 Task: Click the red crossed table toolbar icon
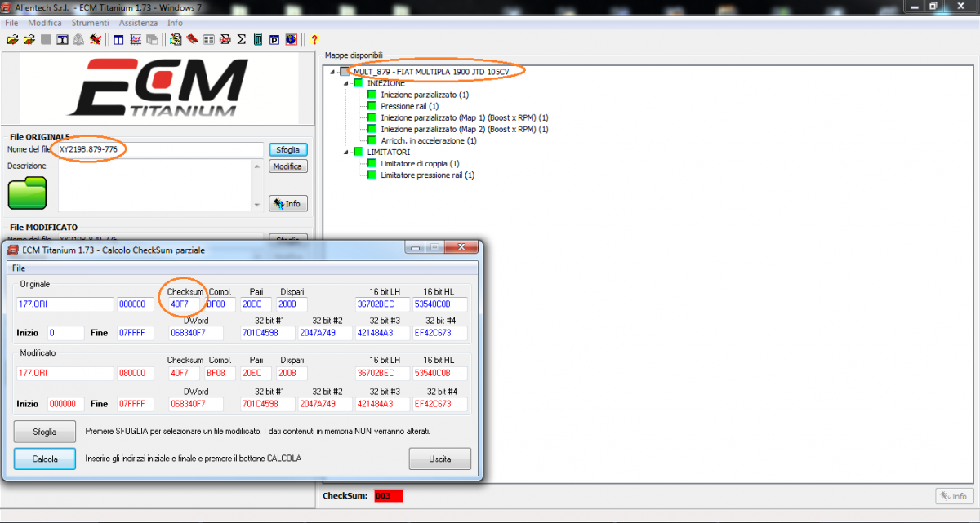[x=225, y=39]
